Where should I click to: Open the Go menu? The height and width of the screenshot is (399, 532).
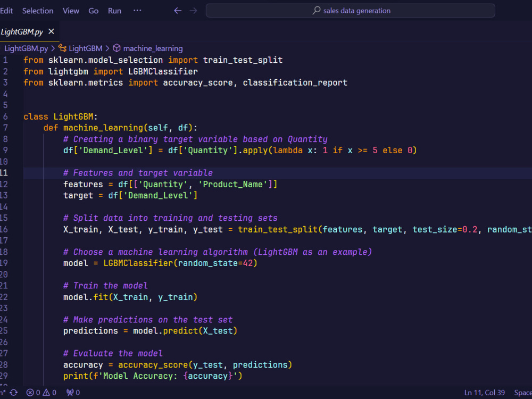coord(93,11)
